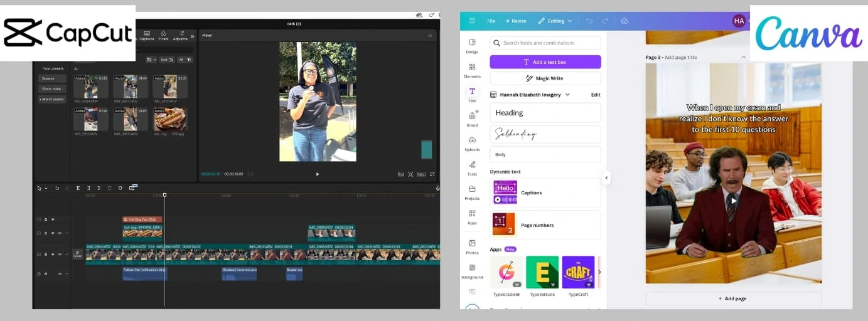The height and width of the screenshot is (321, 868).
Task: Play the video in CapCut Player
Action: pyautogui.click(x=317, y=174)
